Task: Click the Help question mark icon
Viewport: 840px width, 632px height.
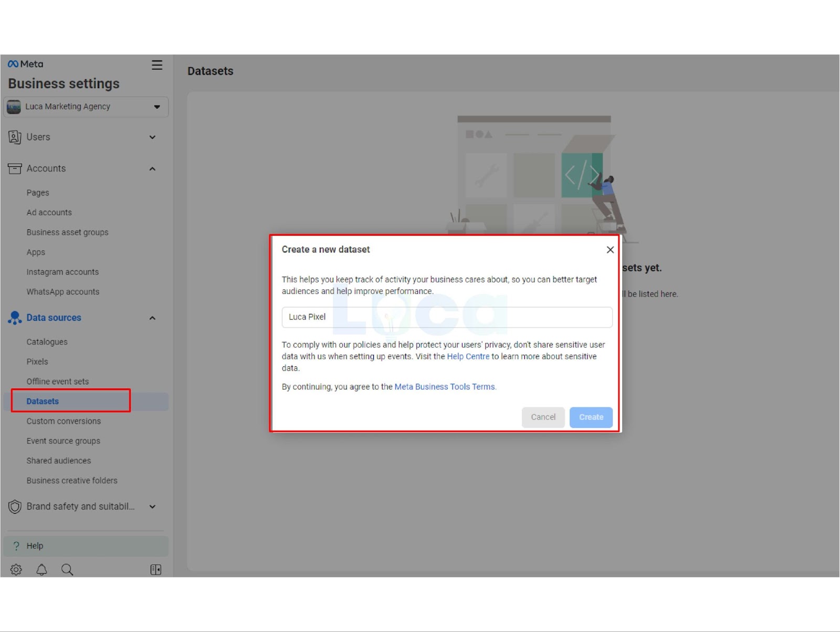Action: tap(16, 546)
